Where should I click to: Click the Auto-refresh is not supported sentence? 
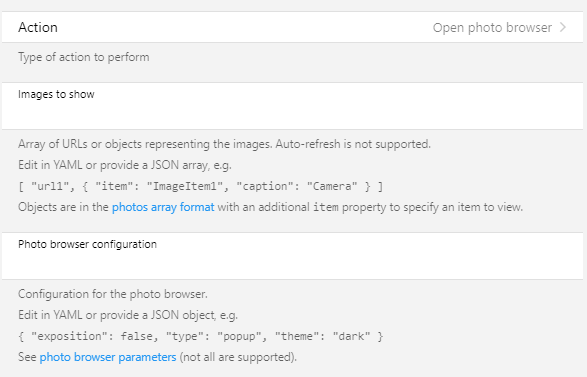(353, 144)
